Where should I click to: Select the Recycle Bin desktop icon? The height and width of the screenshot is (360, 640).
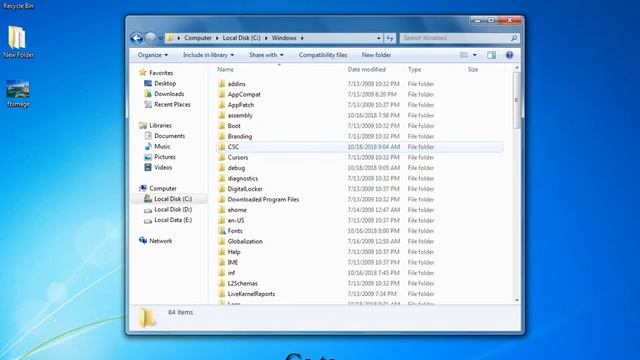[x=18, y=5]
